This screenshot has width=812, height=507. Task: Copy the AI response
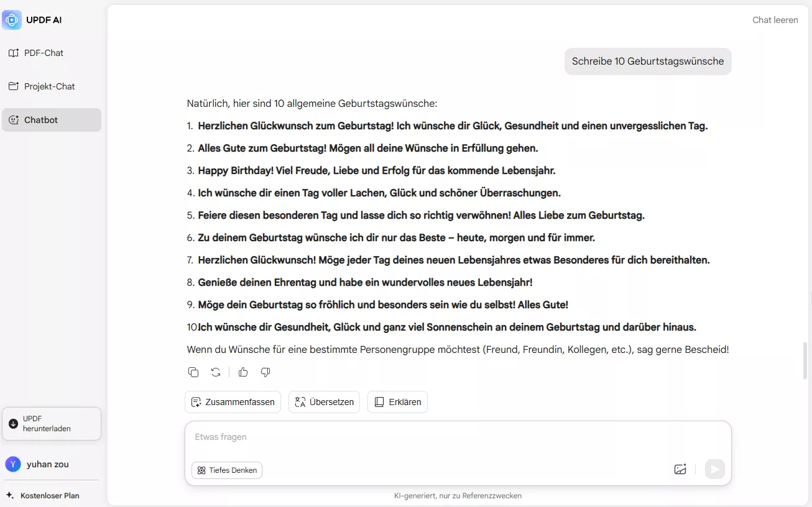click(193, 372)
